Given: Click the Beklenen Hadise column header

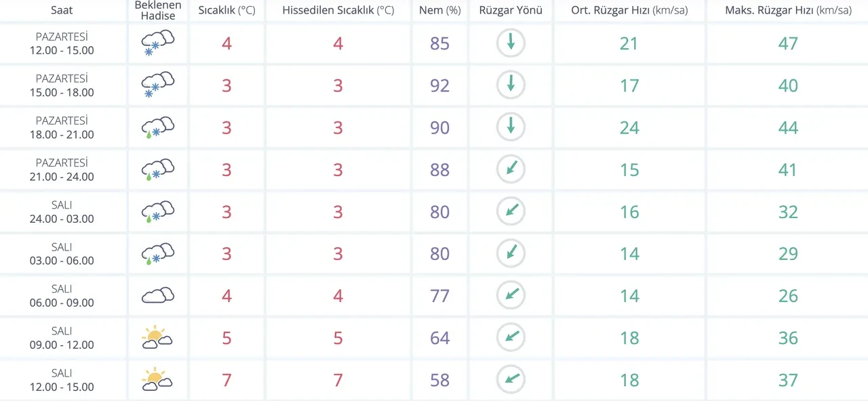Looking at the screenshot, I should click(157, 10).
